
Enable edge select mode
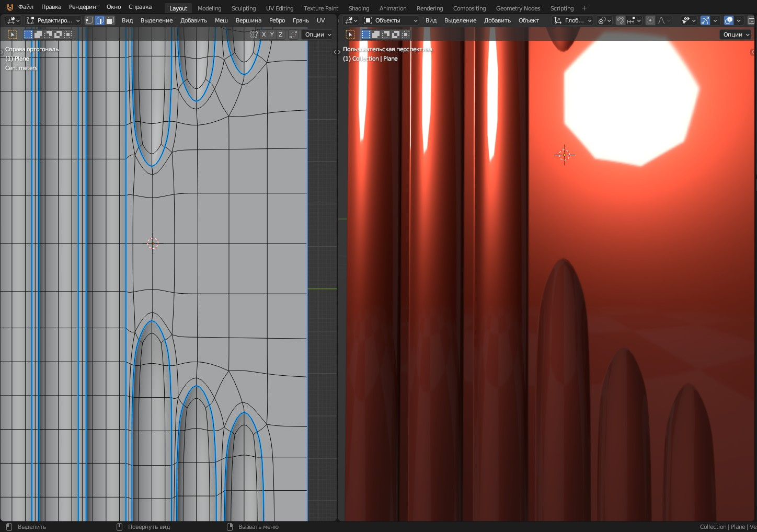[x=100, y=20]
